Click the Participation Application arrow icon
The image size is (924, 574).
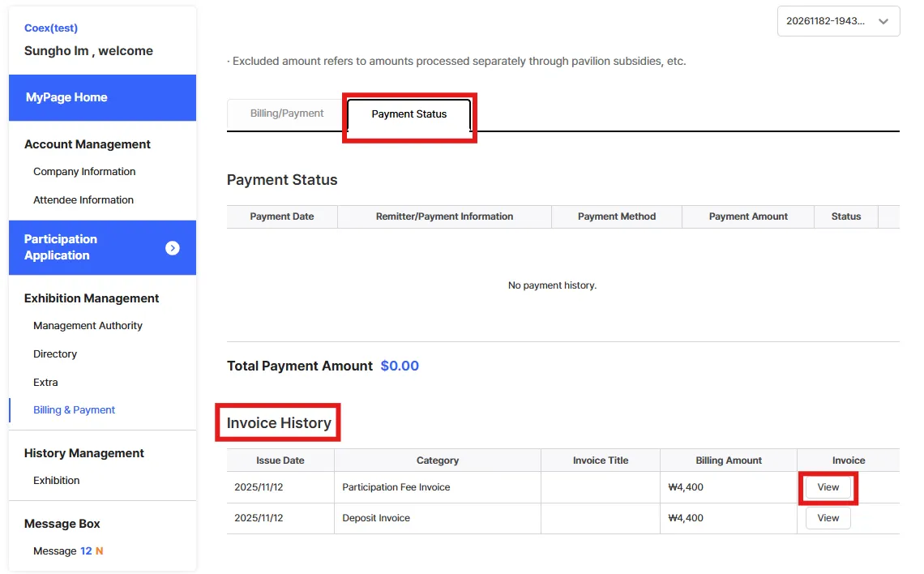click(x=172, y=248)
